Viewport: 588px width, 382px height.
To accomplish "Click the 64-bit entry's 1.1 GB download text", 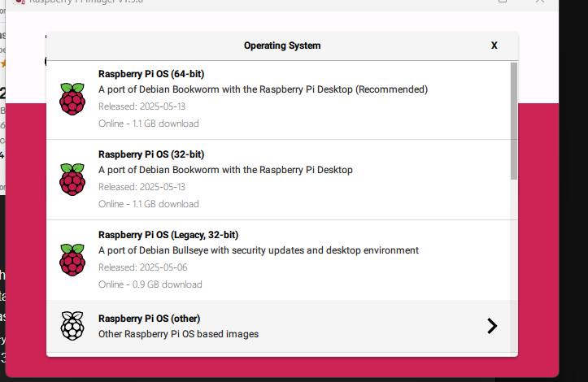I will click(x=149, y=124).
